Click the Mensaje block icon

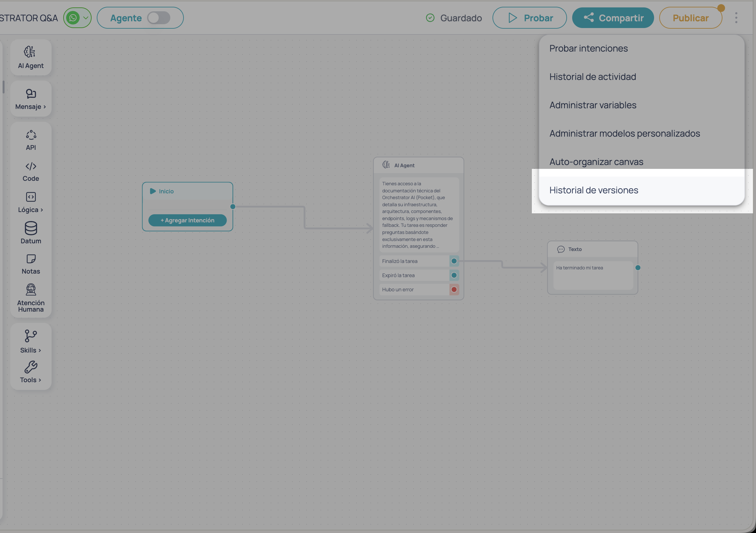pos(30,98)
